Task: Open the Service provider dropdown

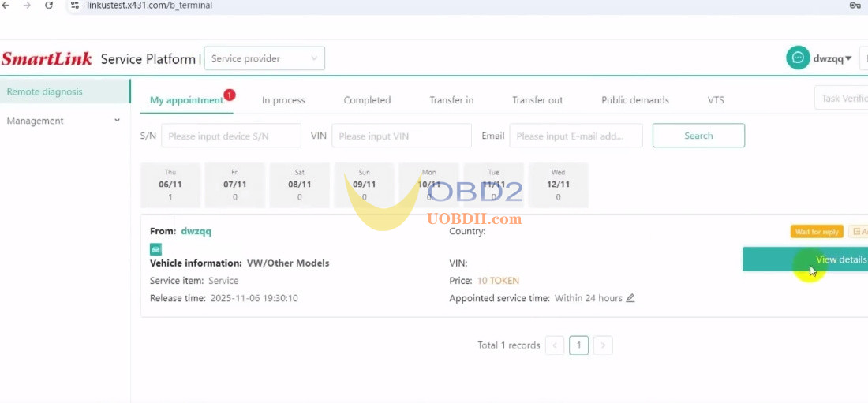Action: coord(264,58)
